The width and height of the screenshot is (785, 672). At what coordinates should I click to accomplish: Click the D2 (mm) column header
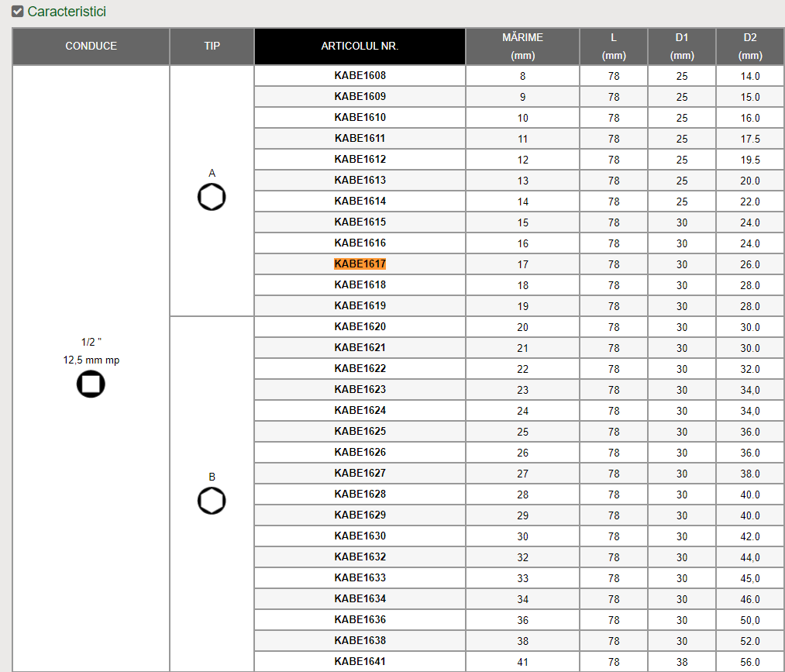pyautogui.click(x=749, y=47)
